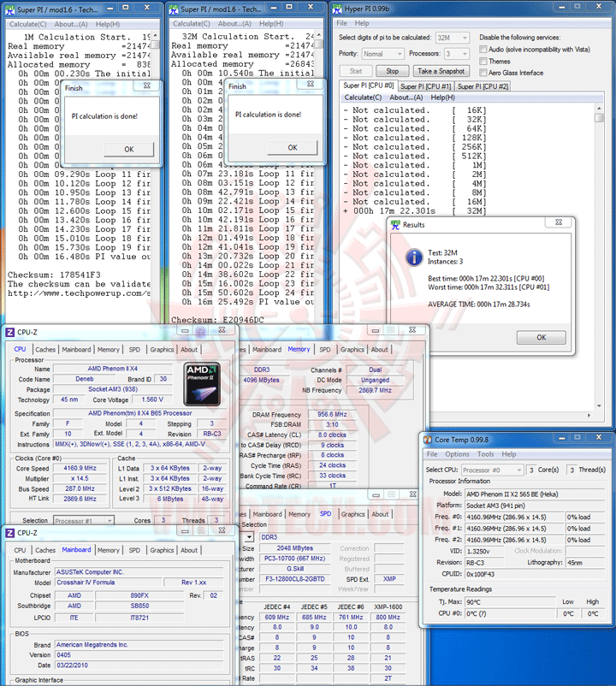
Task: Click the CPU-Z Z logo in CPU window
Action: [x=10, y=333]
